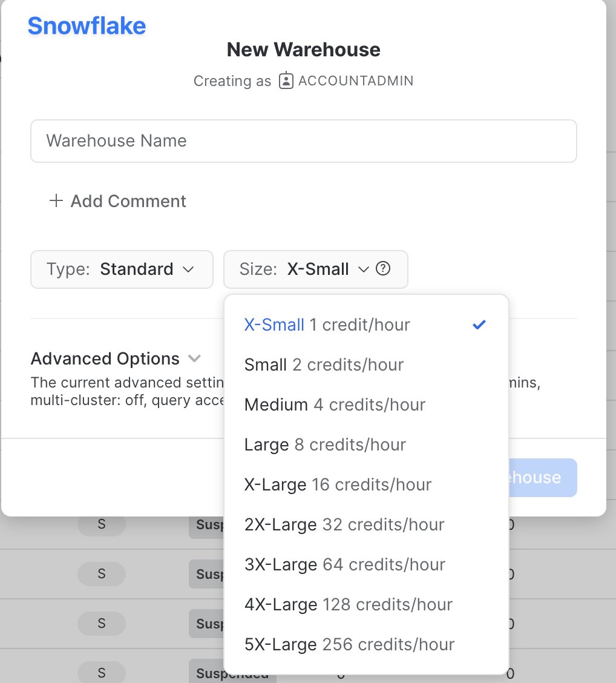
Task: Click the plus icon beside Add Comment
Action: pyautogui.click(x=56, y=201)
